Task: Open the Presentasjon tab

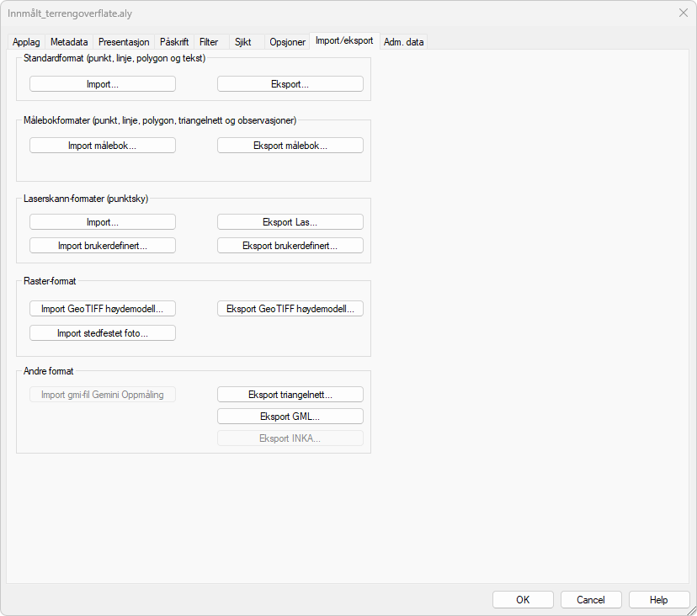Action: click(124, 42)
